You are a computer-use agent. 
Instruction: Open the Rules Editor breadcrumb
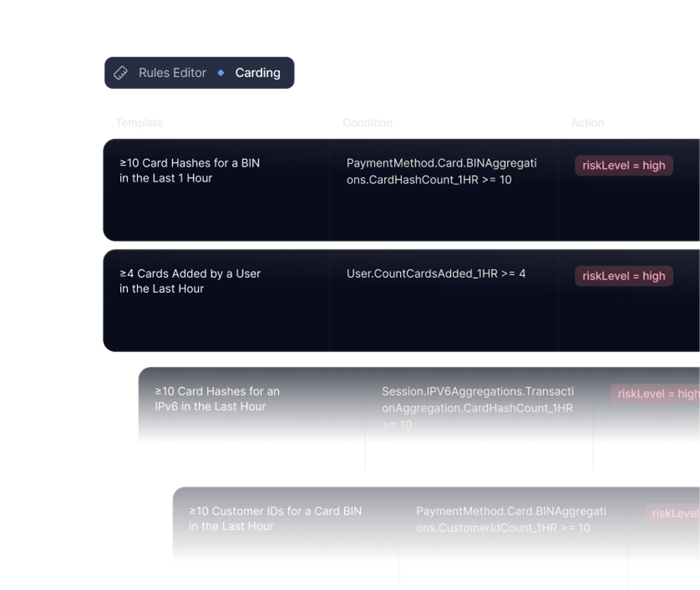(x=172, y=73)
